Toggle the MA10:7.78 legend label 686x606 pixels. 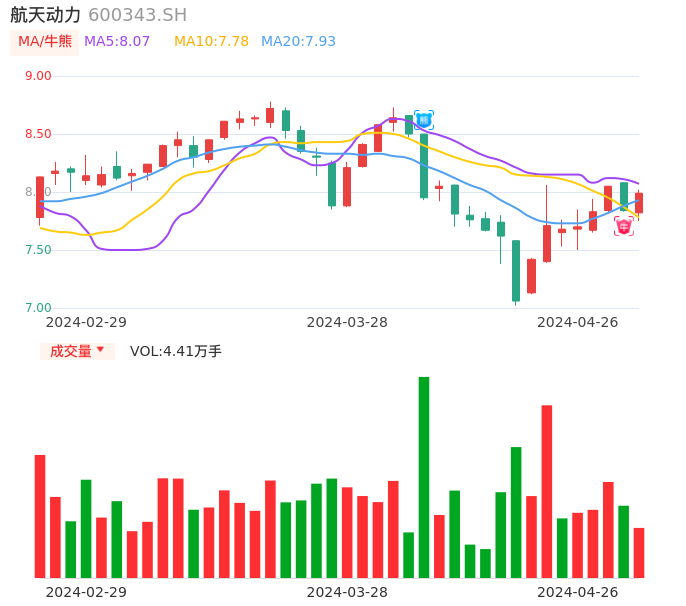tap(211, 42)
